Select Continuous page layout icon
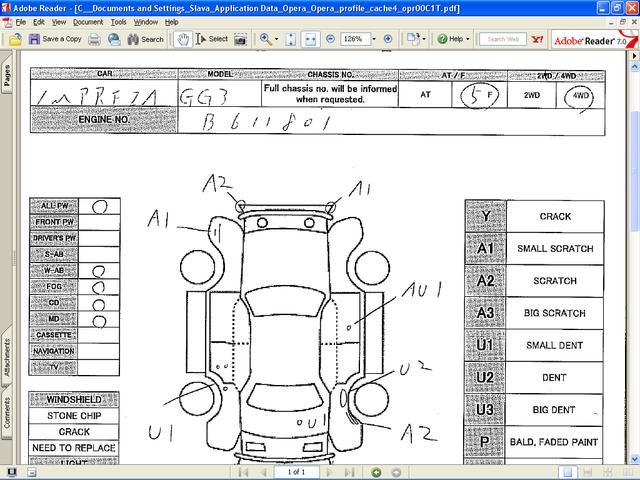This screenshot has height=480, width=640. 588,472
